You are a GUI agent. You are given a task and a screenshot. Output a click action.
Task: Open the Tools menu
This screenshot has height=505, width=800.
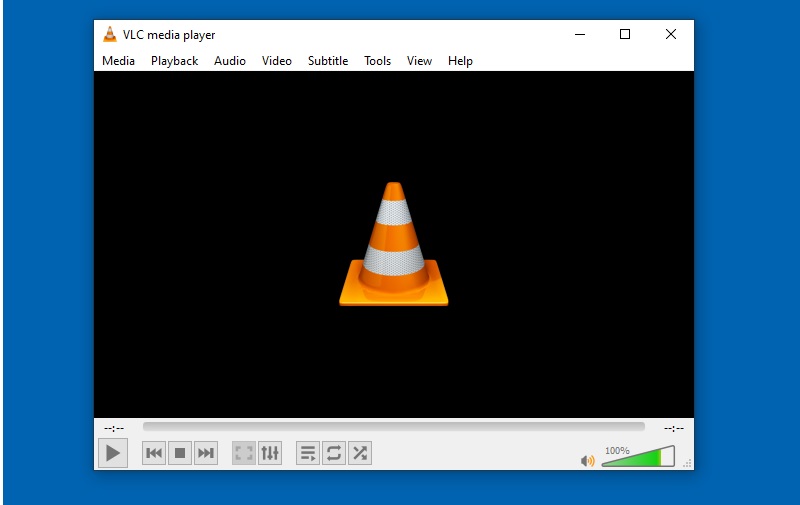[x=377, y=61]
